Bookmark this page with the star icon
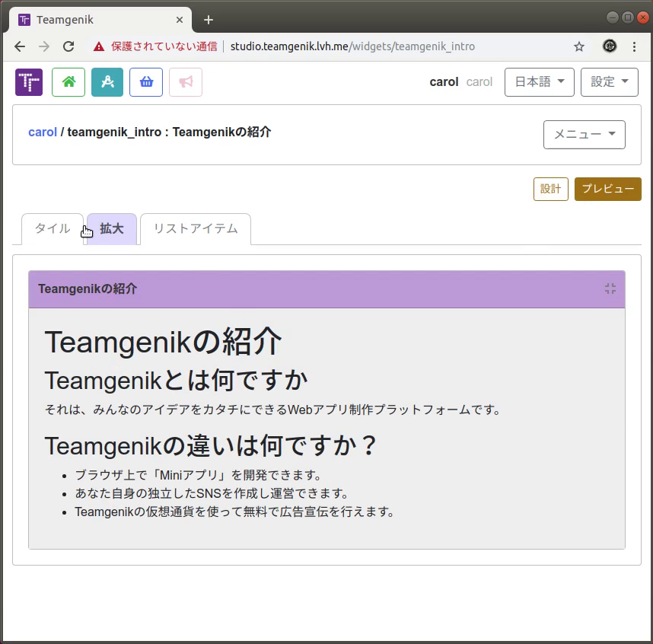Viewport: 653px width, 644px height. (x=579, y=46)
